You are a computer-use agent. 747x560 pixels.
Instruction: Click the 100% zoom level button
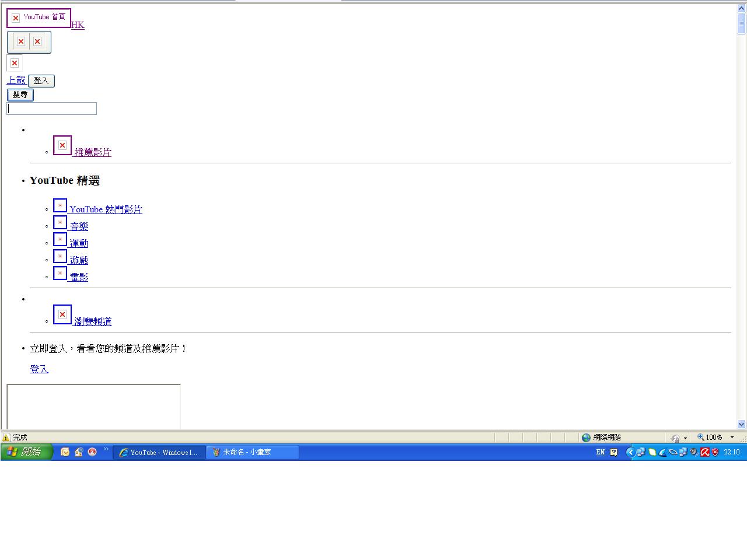(710, 437)
